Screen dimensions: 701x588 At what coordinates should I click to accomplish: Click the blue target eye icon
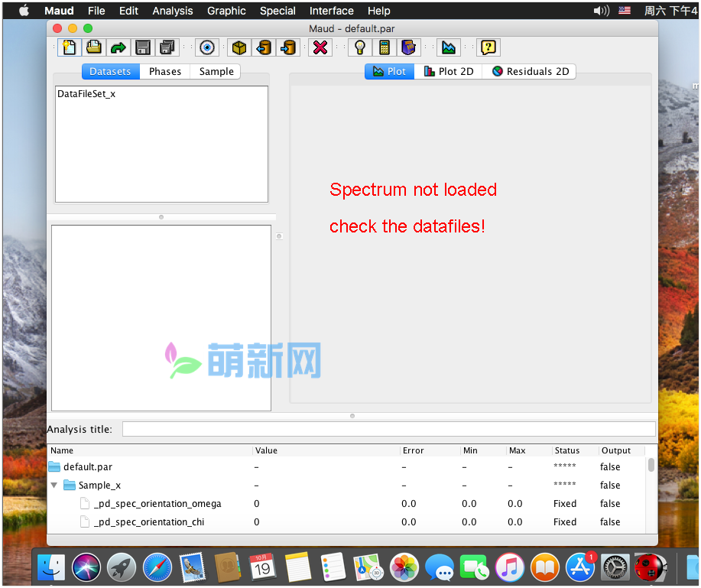click(207, 47)
